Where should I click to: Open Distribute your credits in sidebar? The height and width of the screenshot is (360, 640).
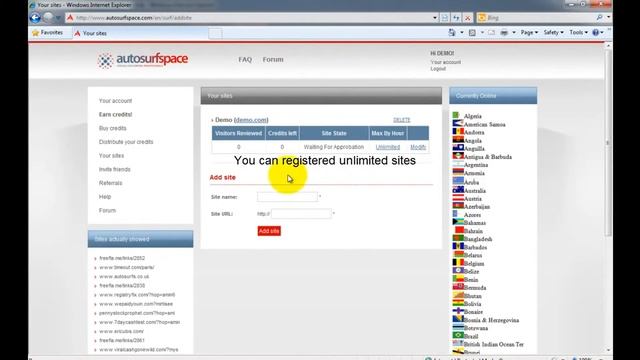point(126,142)
